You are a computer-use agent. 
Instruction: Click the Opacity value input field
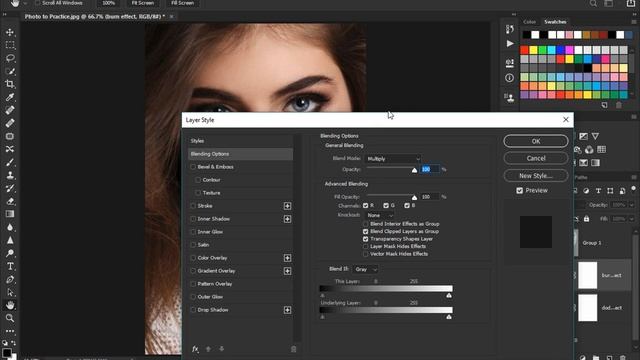pos(430,169)
